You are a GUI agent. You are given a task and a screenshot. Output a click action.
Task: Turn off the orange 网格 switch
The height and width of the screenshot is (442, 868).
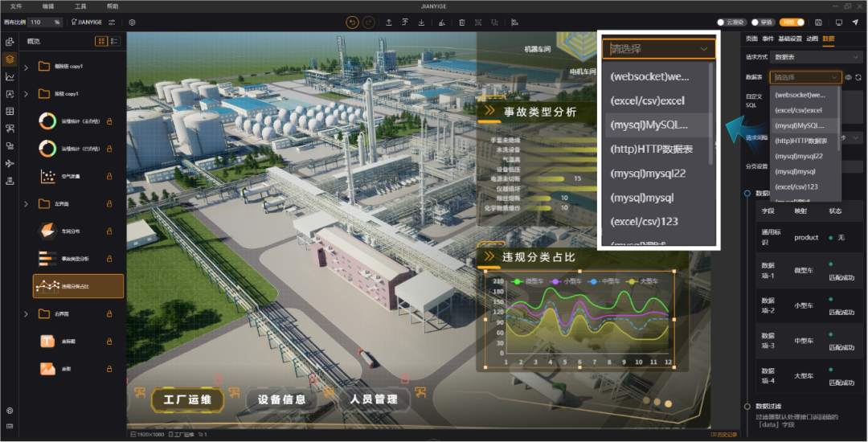click(792, 23)
